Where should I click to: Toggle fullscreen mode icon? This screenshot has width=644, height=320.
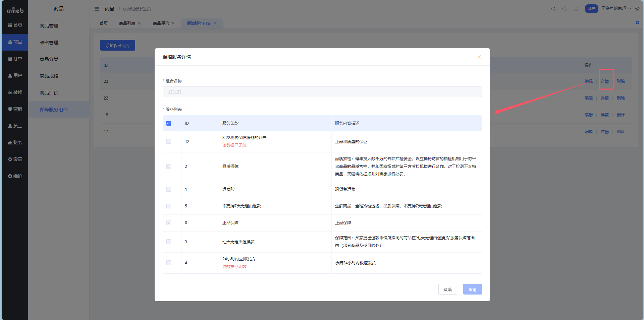(x=576, y=9)
